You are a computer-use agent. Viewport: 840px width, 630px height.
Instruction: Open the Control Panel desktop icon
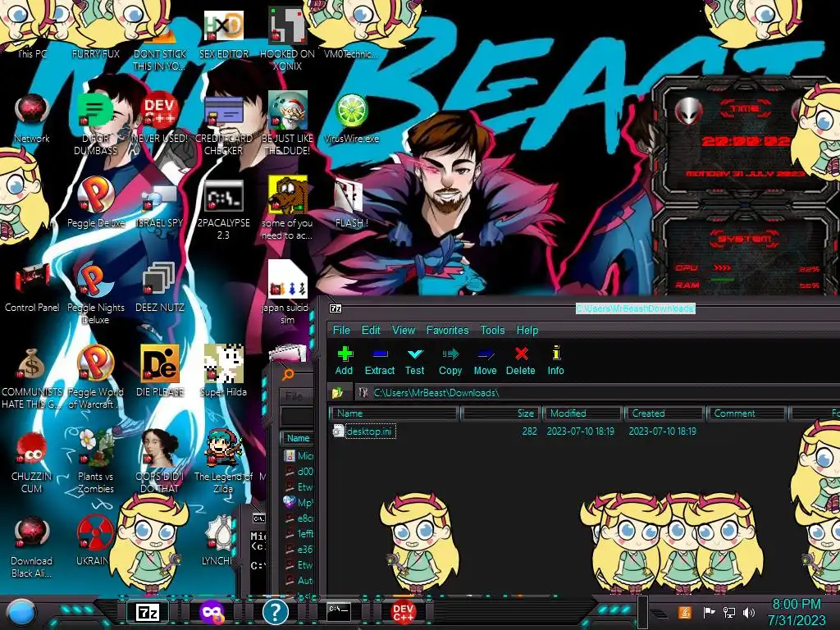pos(32,290)
